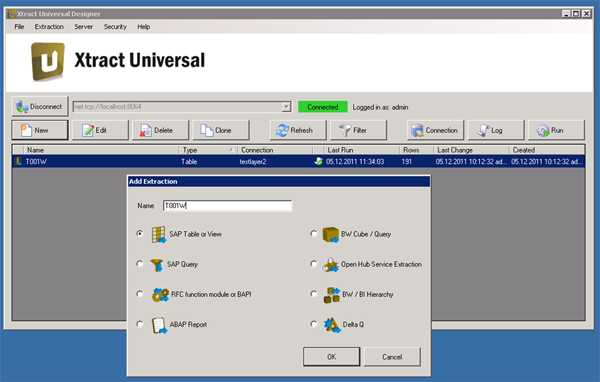Click the last run status icon in T001W row
600x382 pixels.
(x=318, y=162)
